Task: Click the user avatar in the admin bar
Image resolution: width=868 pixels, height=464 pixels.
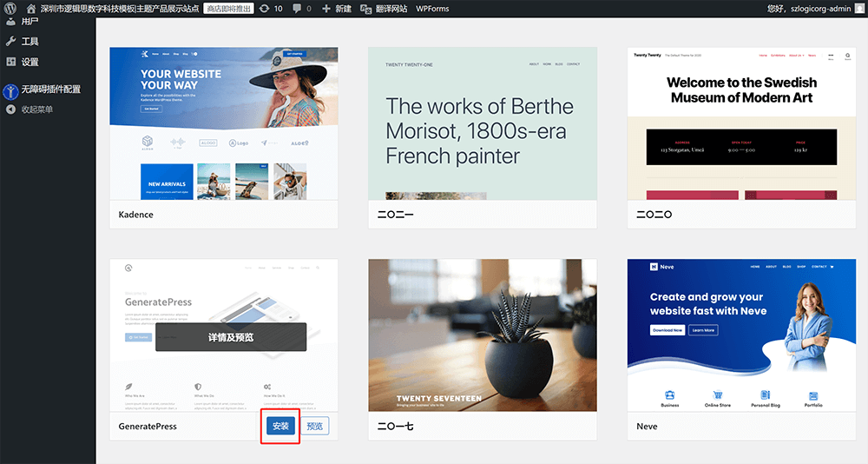Action: 859,9
